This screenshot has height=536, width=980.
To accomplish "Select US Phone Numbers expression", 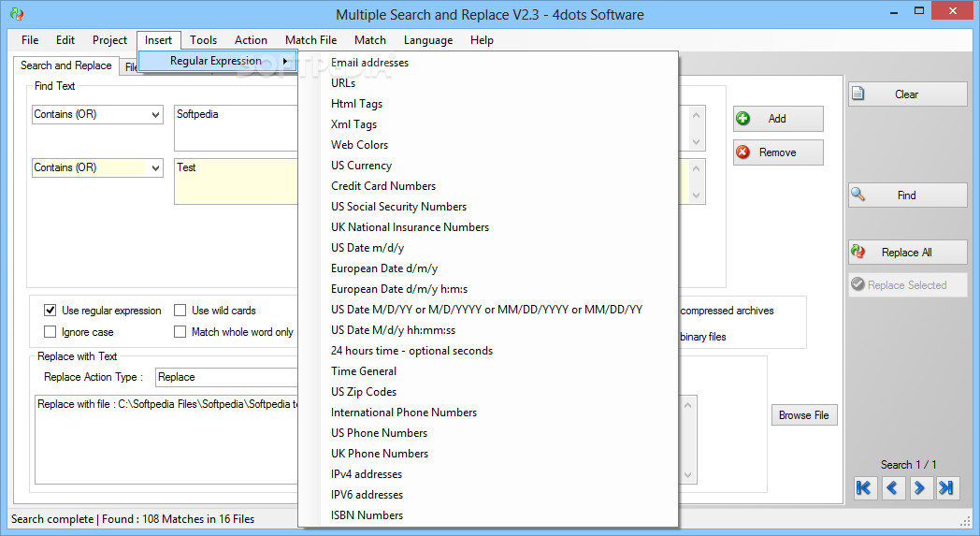I will [x=488, y=433].
